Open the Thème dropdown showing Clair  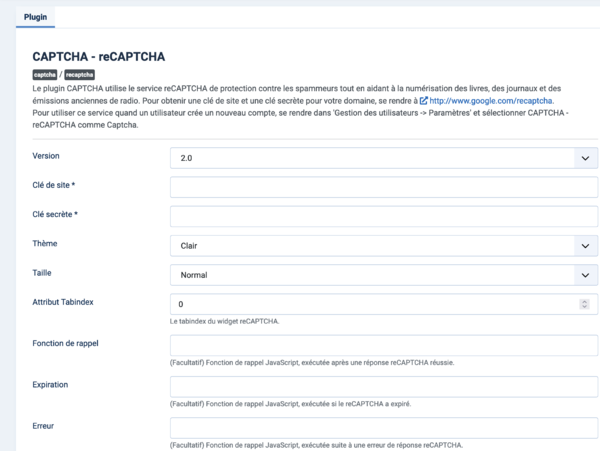(x=384, y=246)
